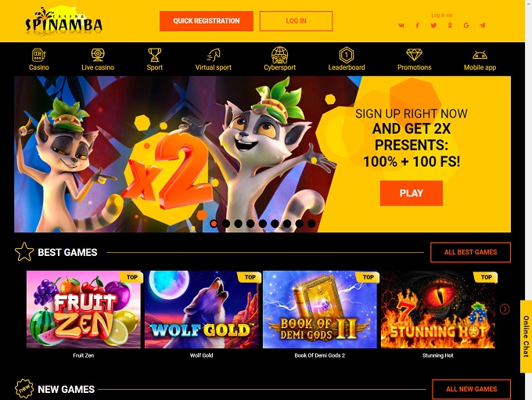Open Mobile app android icon
Viewport: 532px width, 400px height.
[480, 55]
